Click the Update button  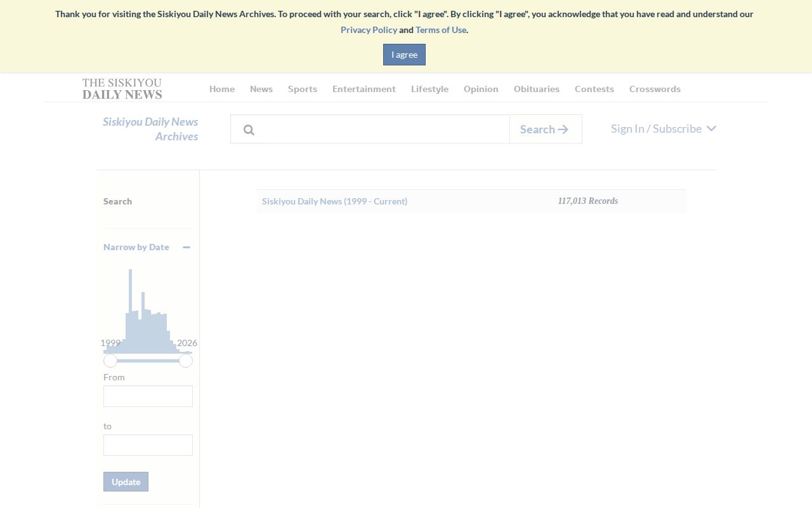point(126,481)
